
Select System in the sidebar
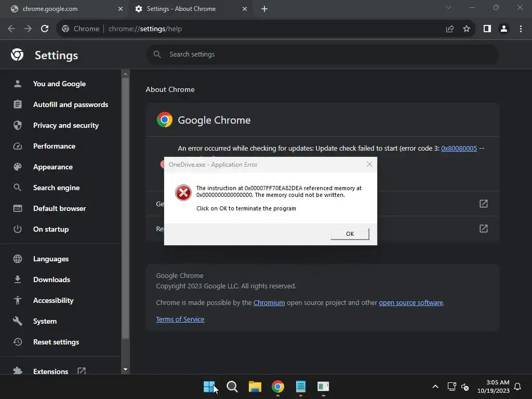point(45,321)
